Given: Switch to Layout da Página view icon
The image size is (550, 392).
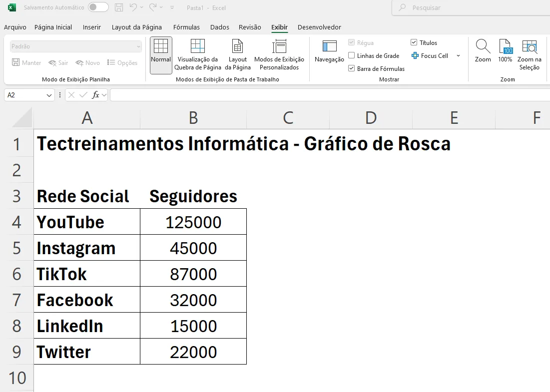Looking at the screenshot, I should [x=237, y=55].
